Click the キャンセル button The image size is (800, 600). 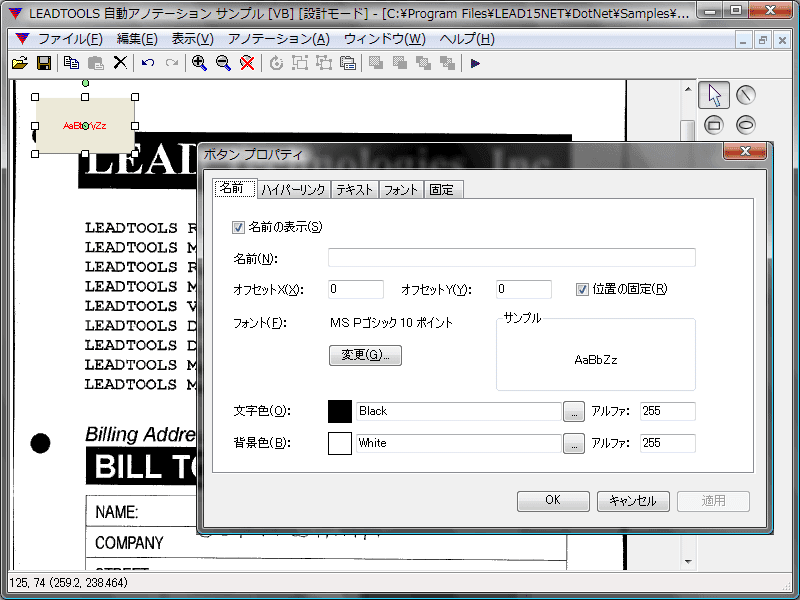tap(633, 501)
